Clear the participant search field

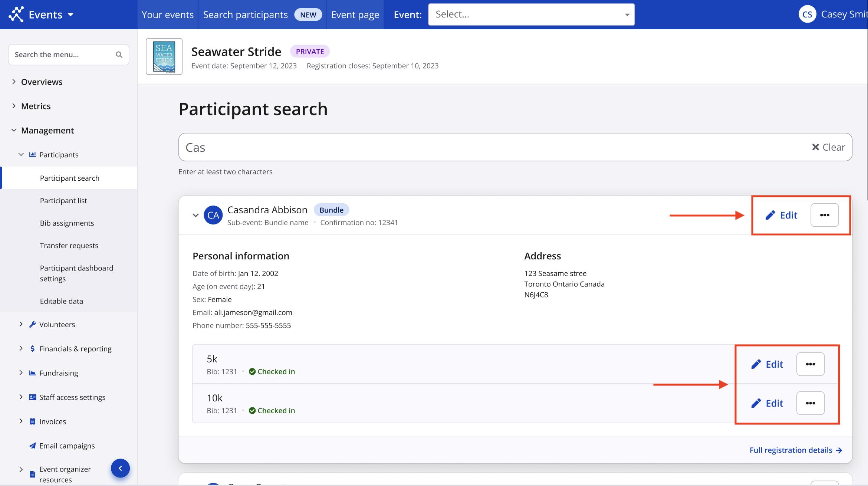828,147
